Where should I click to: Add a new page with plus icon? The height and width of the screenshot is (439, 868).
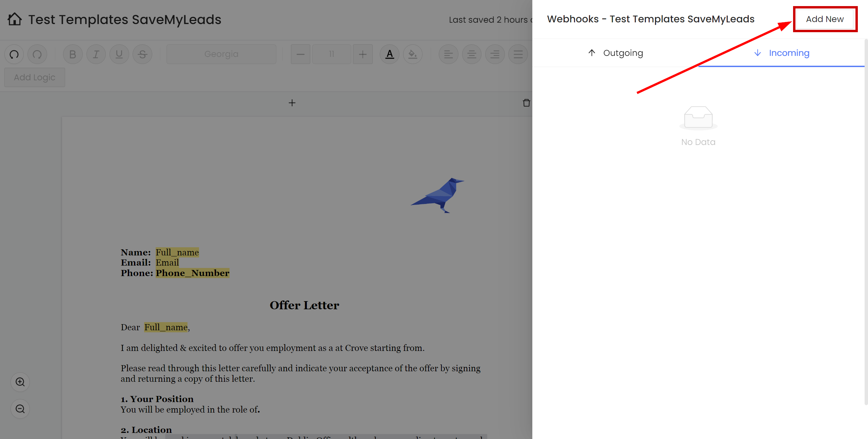(x=292, y=103)
